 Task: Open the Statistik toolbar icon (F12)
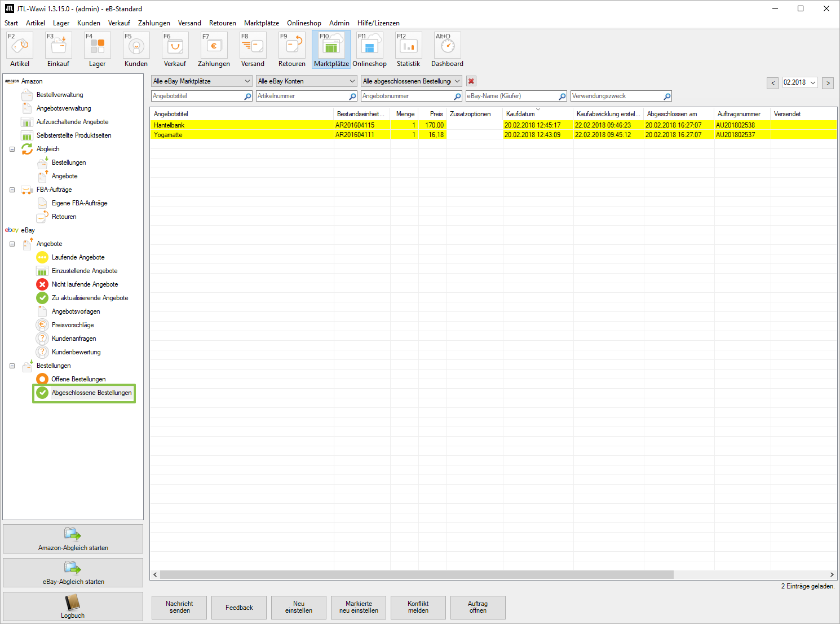pos(409,50)
